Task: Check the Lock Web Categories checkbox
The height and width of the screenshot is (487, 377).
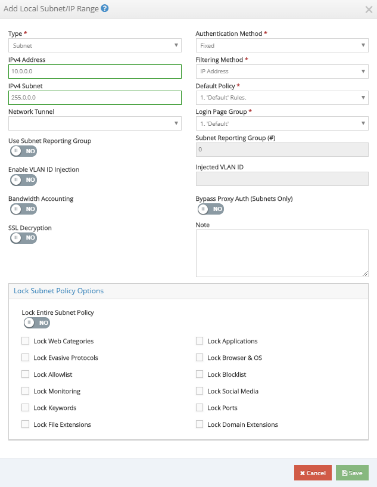Action: click(x=25, y=341)
